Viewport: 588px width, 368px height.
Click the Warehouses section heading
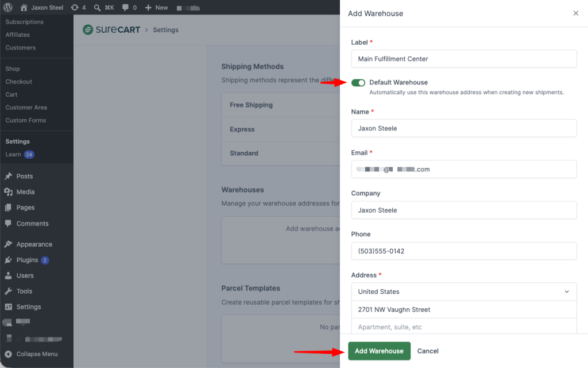[x=243, y=190]
